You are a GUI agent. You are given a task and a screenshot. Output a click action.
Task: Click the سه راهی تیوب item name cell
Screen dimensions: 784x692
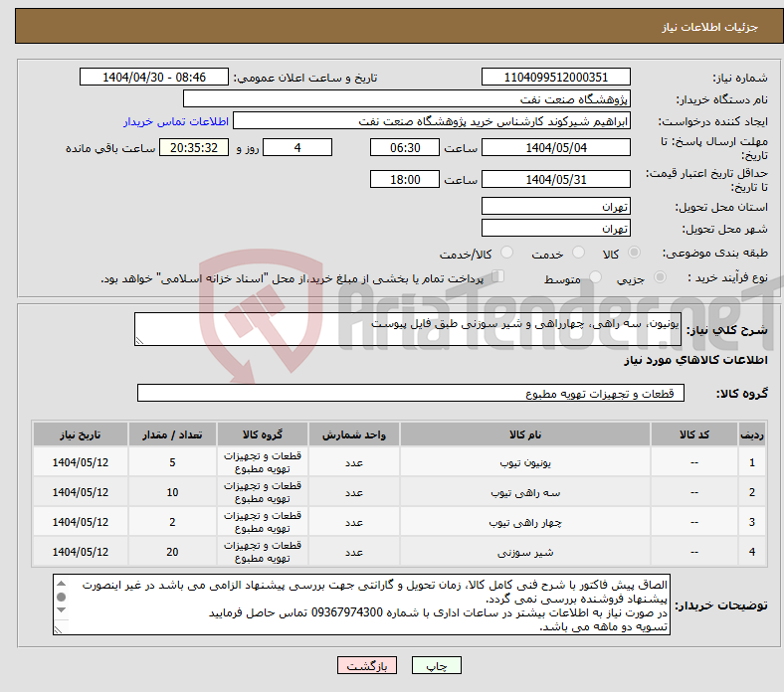pos(525,492)
